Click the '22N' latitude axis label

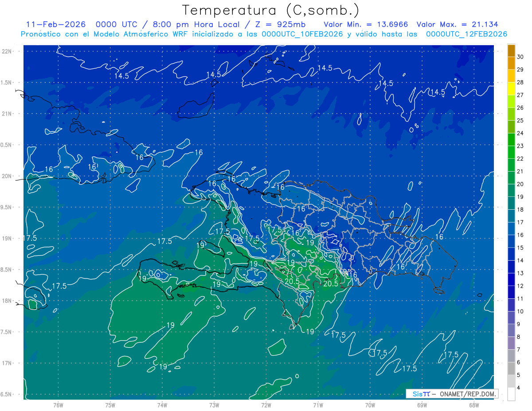[7, 51]
